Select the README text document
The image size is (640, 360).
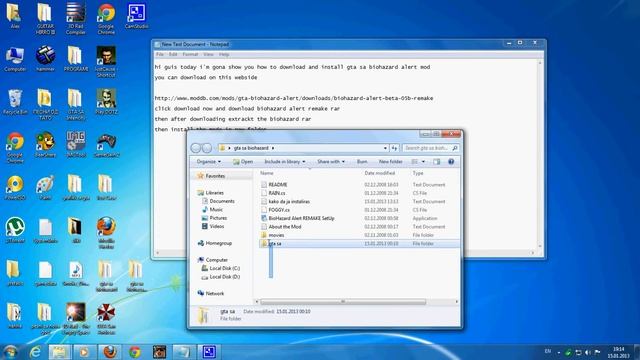point(278,184)
